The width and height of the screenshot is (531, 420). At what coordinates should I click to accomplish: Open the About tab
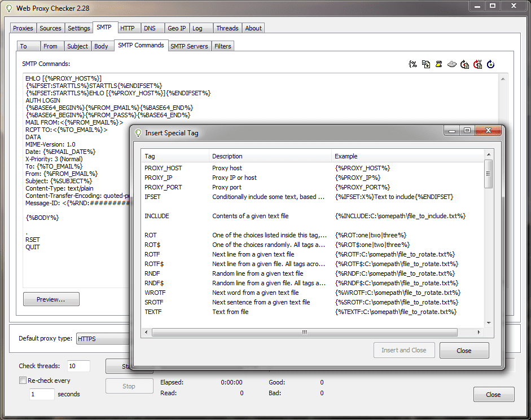(x=253, y=28)
